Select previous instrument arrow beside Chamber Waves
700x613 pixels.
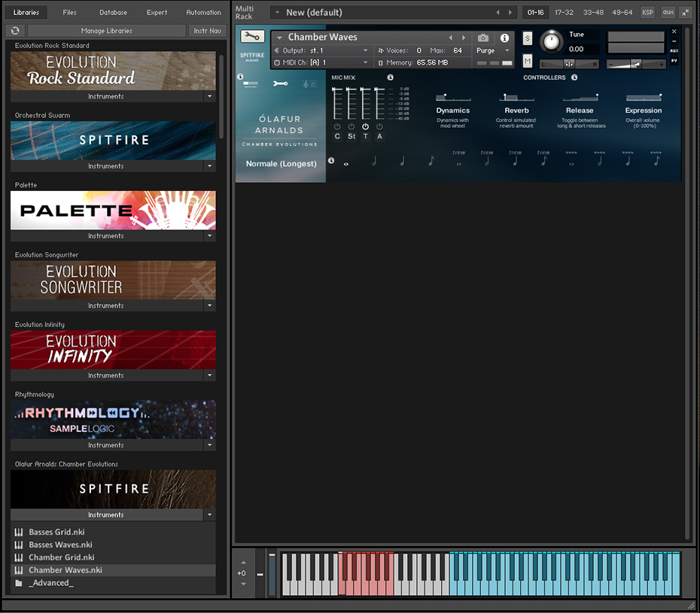point(450,38)
